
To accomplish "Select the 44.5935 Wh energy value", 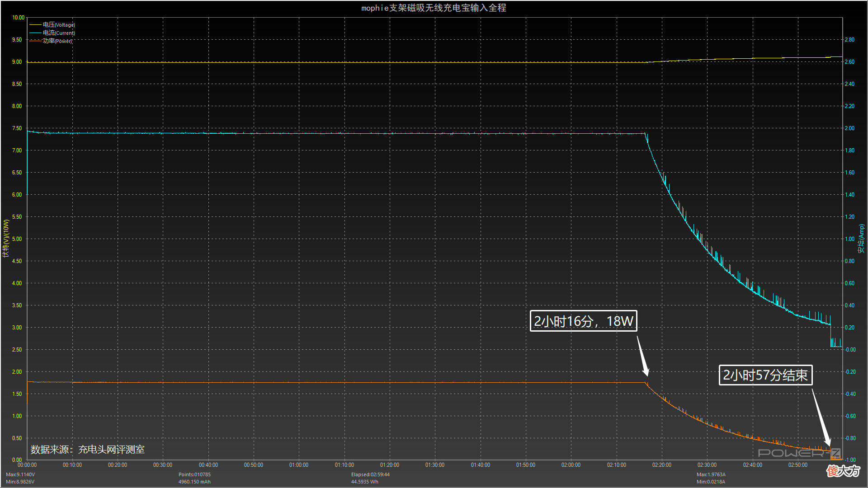I will 365,482.
